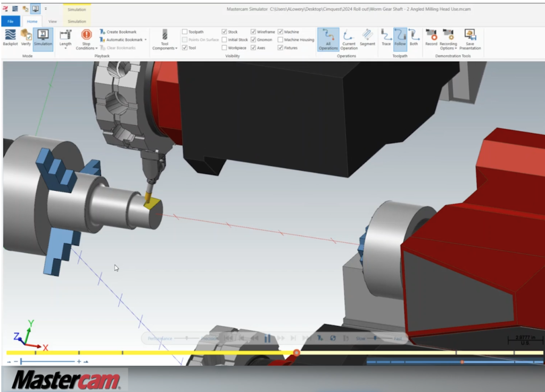Adjust the Performance-Precision slider
The width and height of the screenshot is (545, 392).
coord(187,338)
